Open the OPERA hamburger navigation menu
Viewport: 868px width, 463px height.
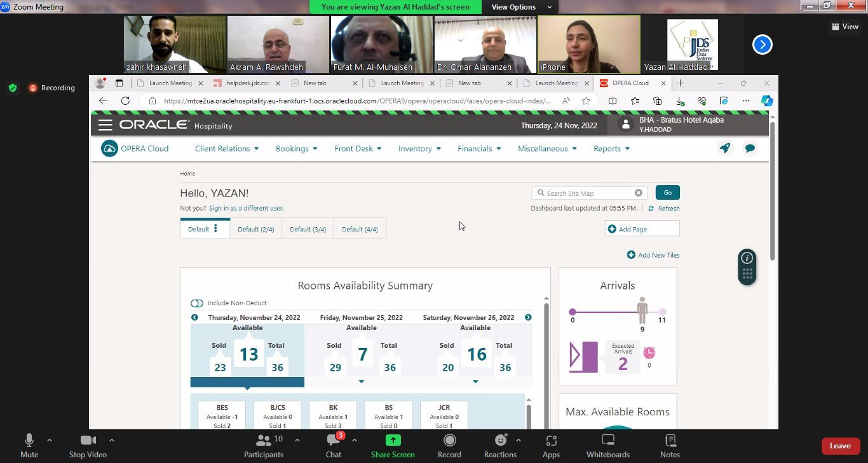[105, 125]
